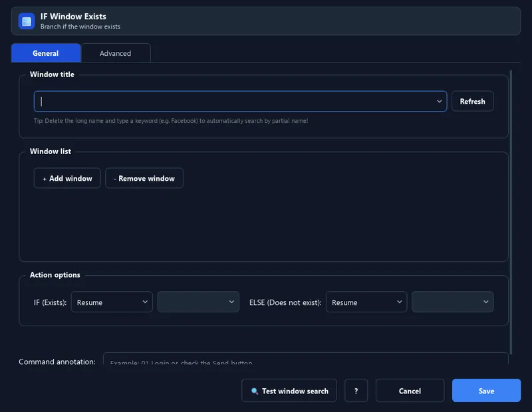Cancel the dialog
The width and height of the screenshot is (532, 412).
pos(410,391)
